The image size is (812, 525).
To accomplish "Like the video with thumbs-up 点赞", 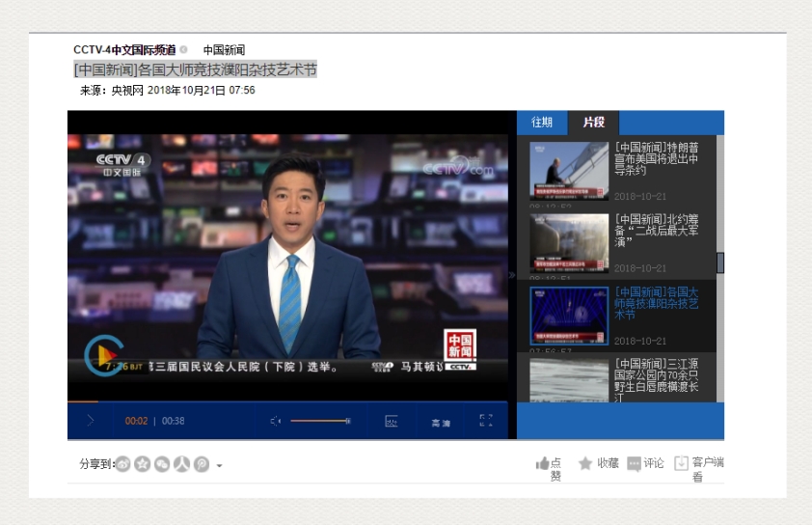I will click(549, 468).
